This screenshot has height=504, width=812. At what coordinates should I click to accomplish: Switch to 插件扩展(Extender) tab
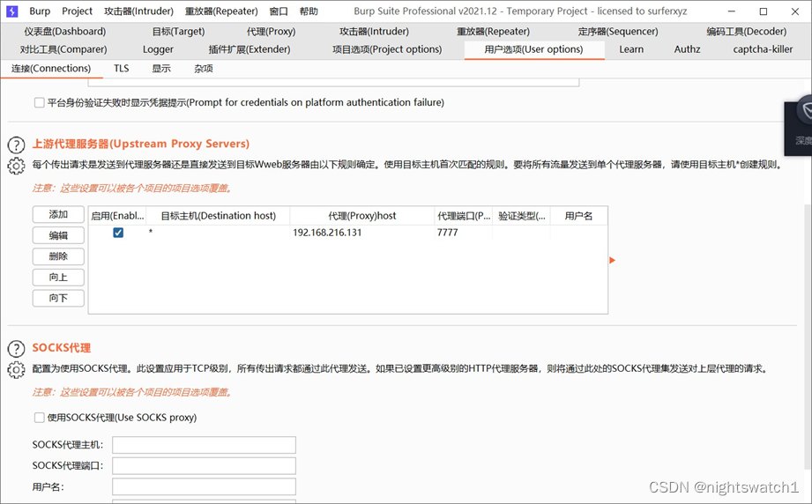click(250, 49)
